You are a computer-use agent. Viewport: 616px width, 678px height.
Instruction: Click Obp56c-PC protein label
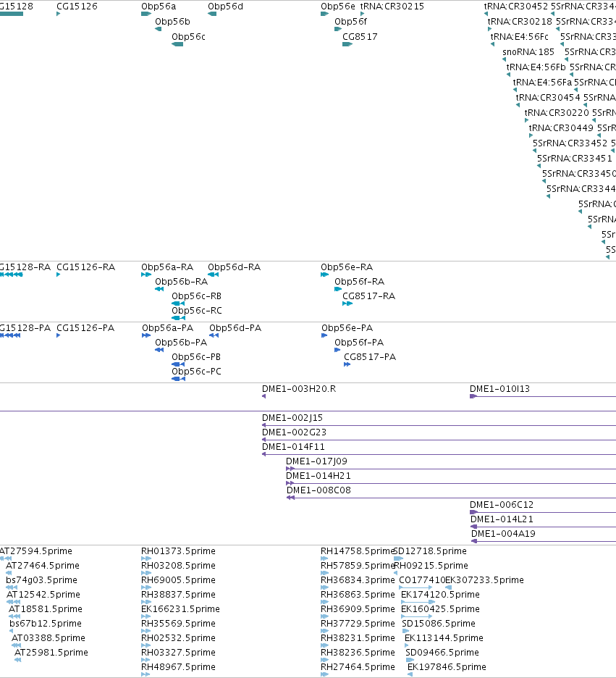196,372
